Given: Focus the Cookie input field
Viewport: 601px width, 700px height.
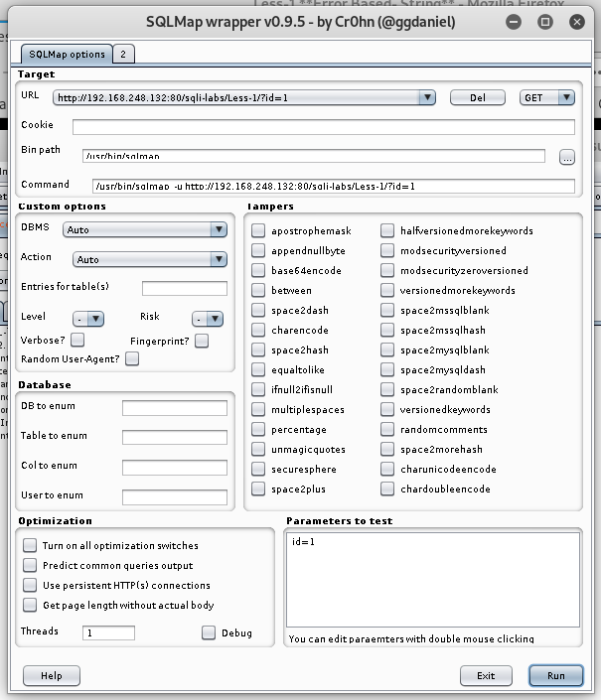Looking at the screenshot, I should point(323,126).
